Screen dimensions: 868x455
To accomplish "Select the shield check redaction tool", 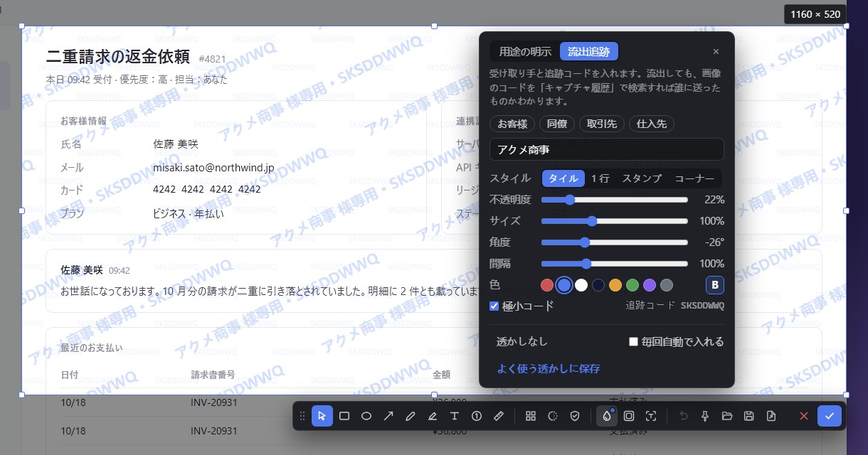I will pos(574,416).
